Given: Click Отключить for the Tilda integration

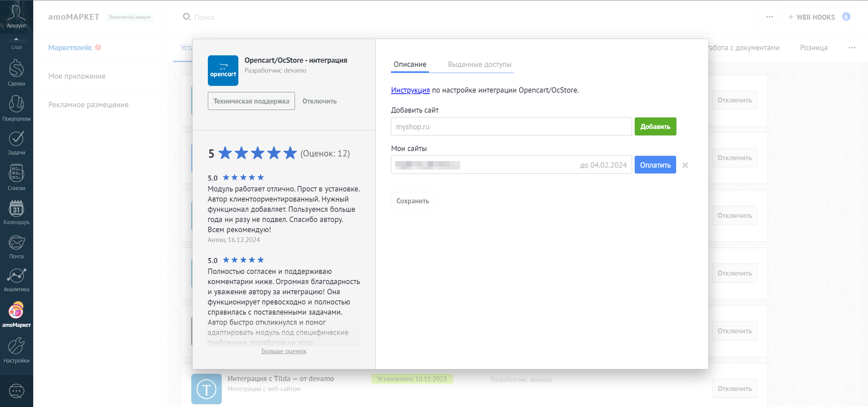Looking at the screenshot, I should (734, 389).
